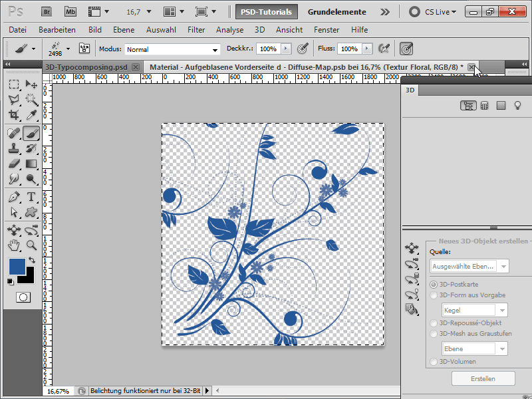Viewport: 532px width, 399px height.
Task: Select the PSD-Tutorials workspace
Action: [267, 12]
